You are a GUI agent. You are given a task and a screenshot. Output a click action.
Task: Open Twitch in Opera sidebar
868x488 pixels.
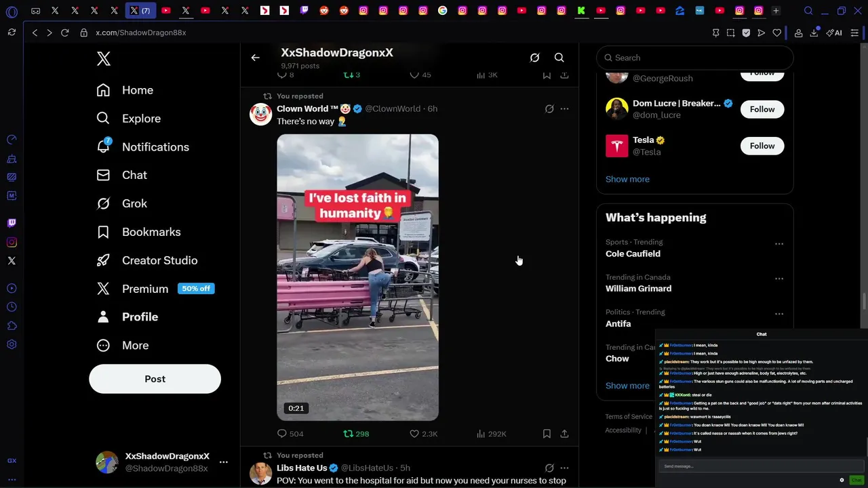[12, 223]
